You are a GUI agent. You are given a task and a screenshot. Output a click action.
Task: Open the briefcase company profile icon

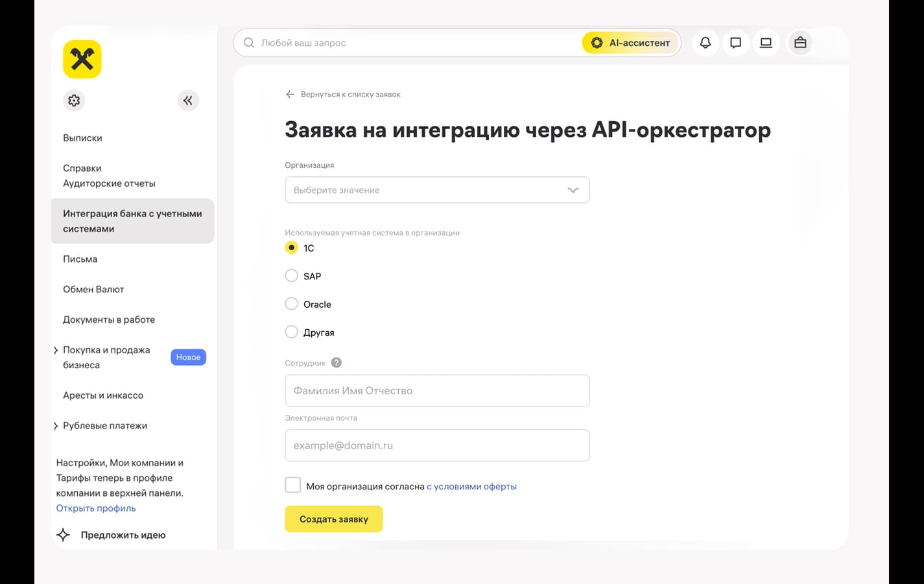point(800,43)
